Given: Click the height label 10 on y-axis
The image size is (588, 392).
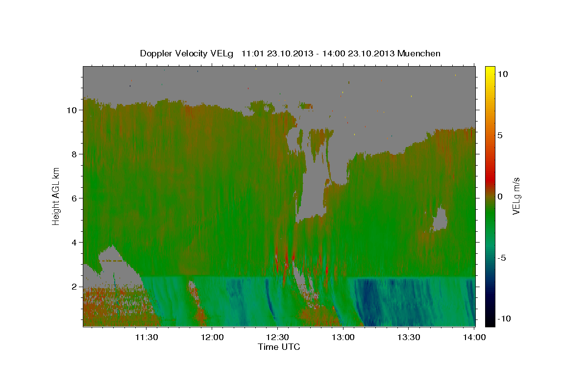Looking at the screenshot, I should coord(72,110).
